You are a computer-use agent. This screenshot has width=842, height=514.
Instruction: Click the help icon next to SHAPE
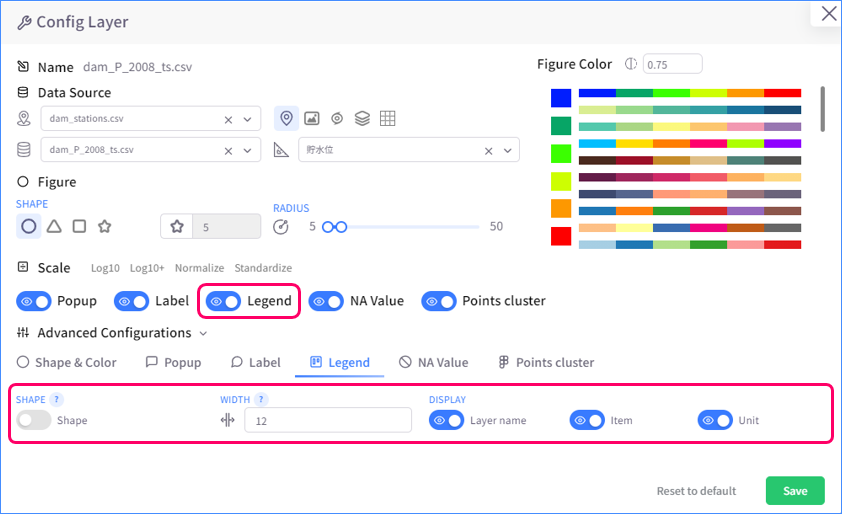56,400
